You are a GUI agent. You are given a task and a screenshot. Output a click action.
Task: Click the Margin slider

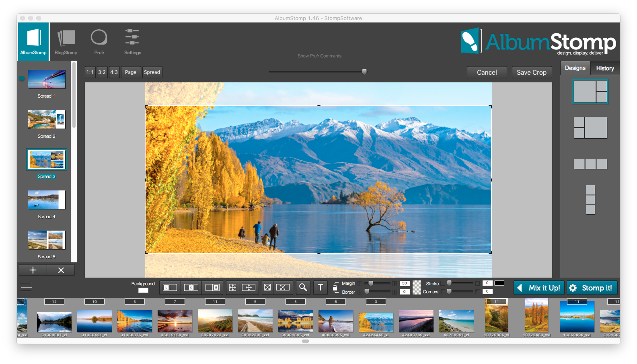pyautogui.click(x=377, y=283)
